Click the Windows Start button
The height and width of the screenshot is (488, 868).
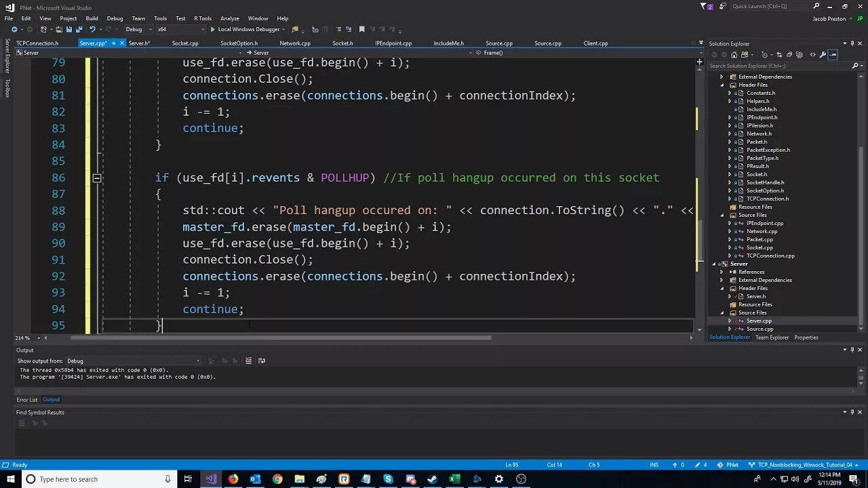[x=10, y=479]
